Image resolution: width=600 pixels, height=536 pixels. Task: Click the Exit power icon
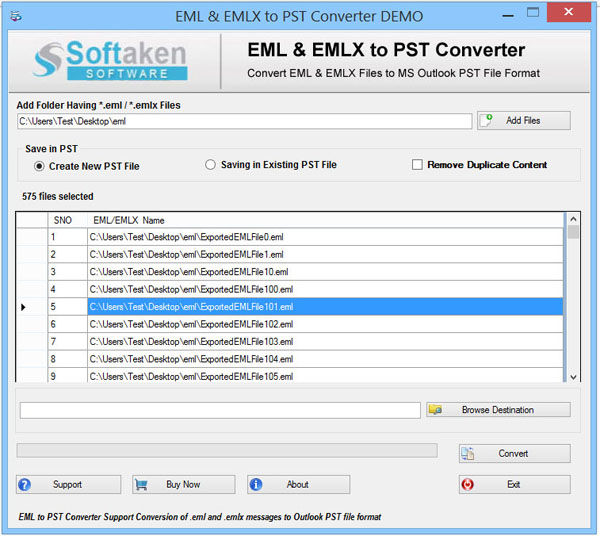468,484
